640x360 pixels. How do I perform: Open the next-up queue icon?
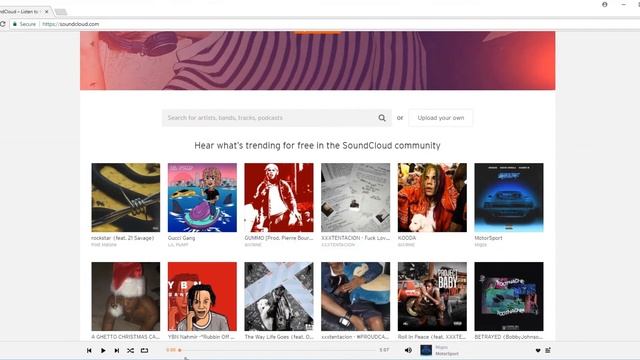[548, 350]
